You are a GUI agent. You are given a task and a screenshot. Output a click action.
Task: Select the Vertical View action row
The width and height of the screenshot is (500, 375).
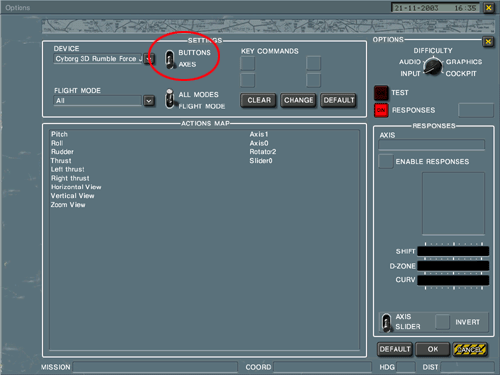[x=204, y=196]
